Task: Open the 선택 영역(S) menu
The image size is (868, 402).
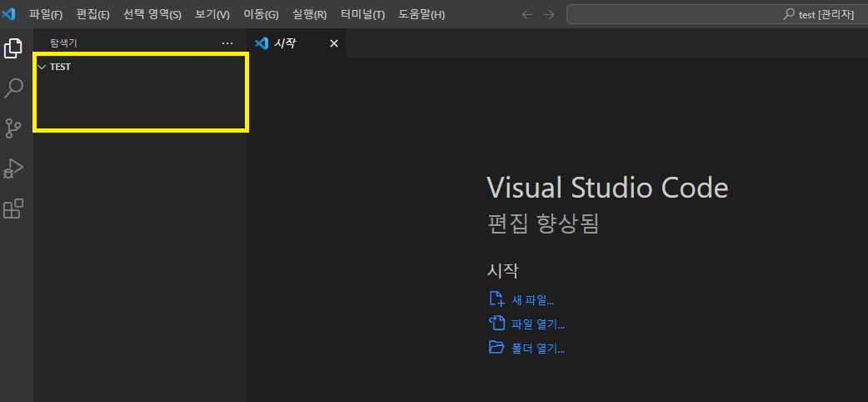Action: (152, 15)
